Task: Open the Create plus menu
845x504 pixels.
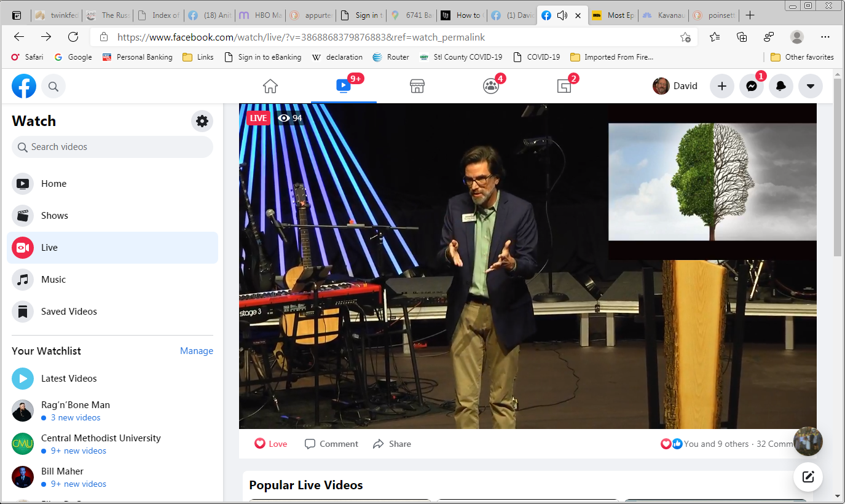Action: coord(721,86)
